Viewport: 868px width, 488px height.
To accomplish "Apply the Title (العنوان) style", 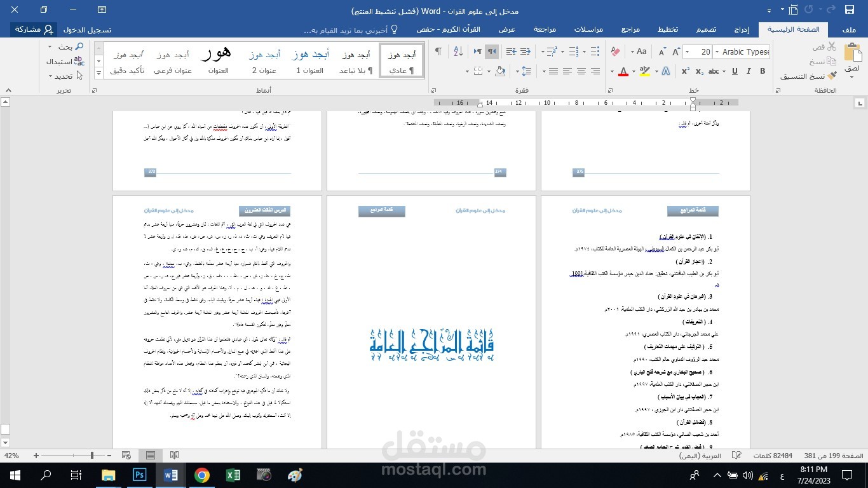I will coord(218,61).
